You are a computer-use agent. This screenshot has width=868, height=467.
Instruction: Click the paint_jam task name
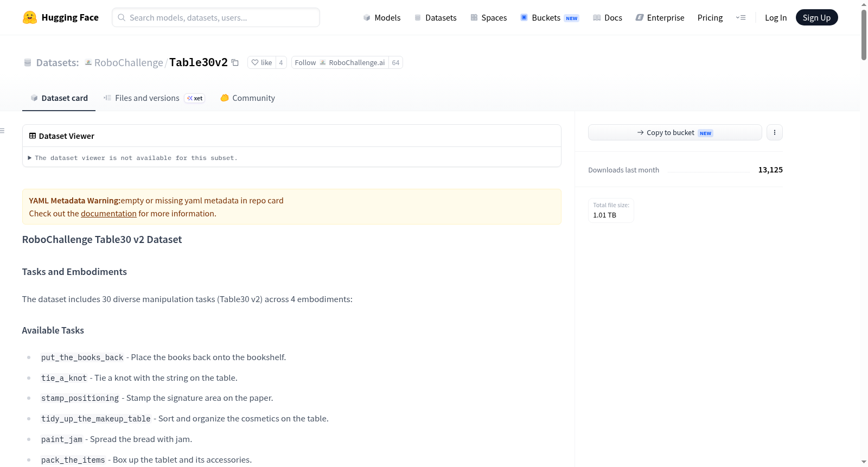62,439
